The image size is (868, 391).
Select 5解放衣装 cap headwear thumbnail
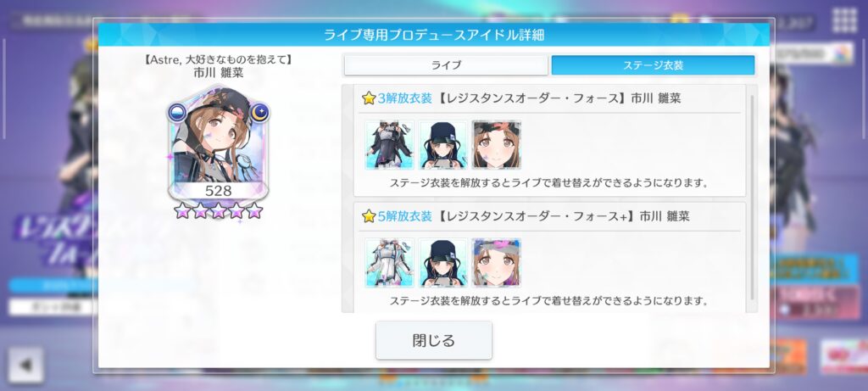(442, 263)
